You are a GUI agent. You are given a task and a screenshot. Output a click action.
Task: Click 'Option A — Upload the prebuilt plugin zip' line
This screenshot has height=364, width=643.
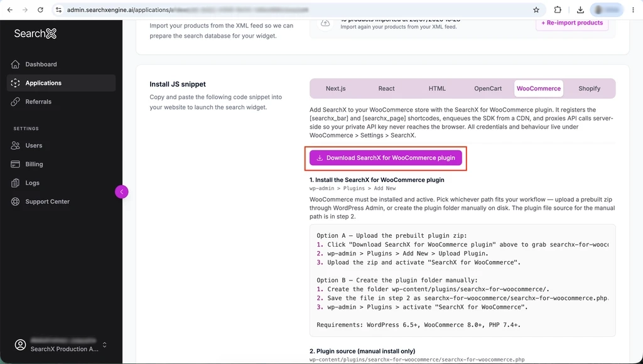pos(392,236)
